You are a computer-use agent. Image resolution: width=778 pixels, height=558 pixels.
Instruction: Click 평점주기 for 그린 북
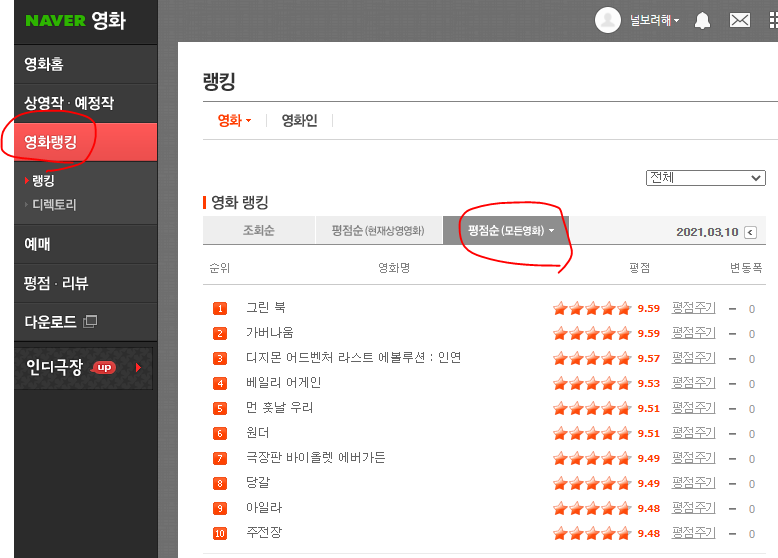(693, 308)
